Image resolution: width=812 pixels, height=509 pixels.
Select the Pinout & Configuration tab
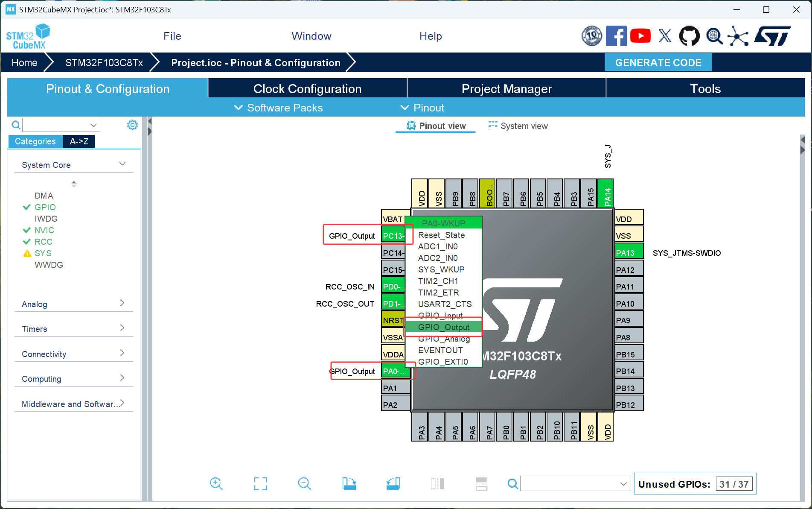pyautogui.click(x=108, y=89)
